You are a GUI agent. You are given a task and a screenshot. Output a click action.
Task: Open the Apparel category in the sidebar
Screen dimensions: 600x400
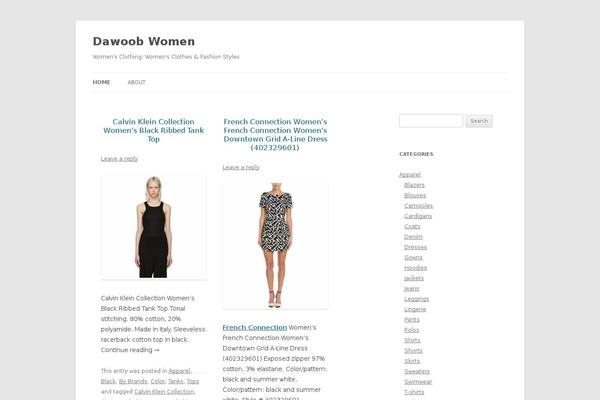[409, 175]
